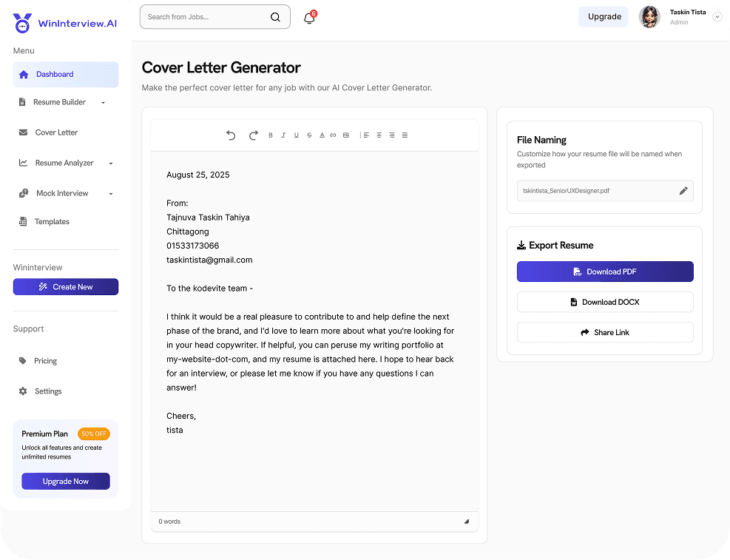Toggle bold formatting in the editor
Image resolution: width=730 pixels, height=560 pixels.
click(271, 135)
